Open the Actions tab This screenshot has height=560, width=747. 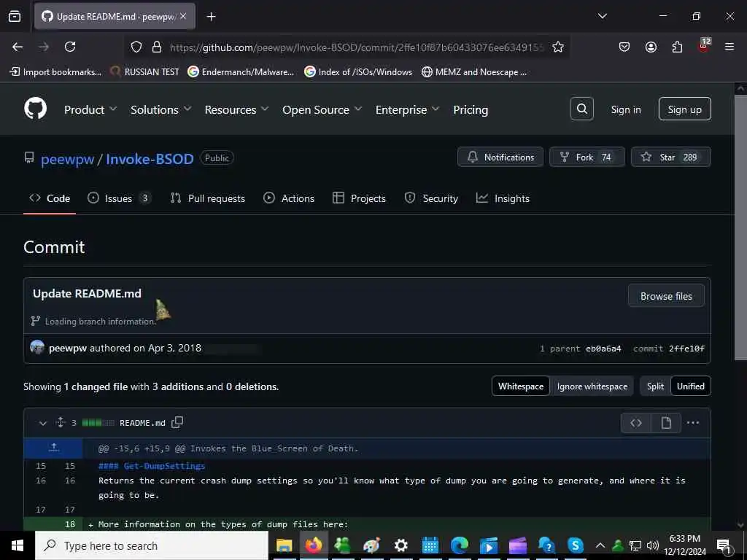pyautogui.click(x=289, y=198)
